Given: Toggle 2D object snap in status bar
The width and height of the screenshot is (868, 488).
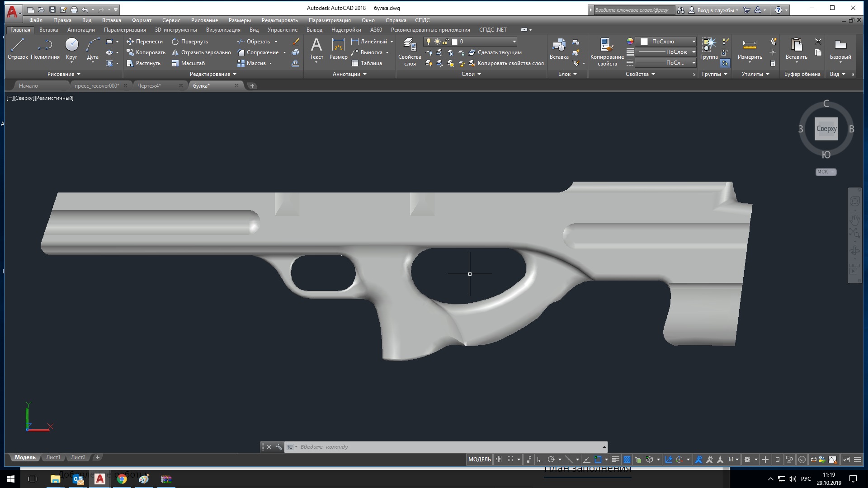Looking at the screenshot, I should [x=598, y=460].
